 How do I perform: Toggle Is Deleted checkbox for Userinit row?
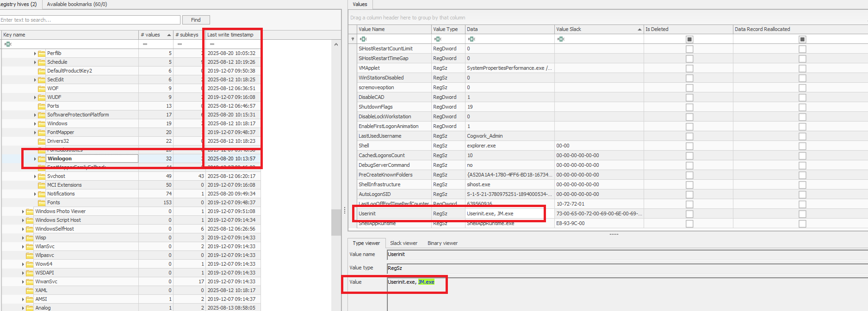pyautogui.click(x=689, y=214)
